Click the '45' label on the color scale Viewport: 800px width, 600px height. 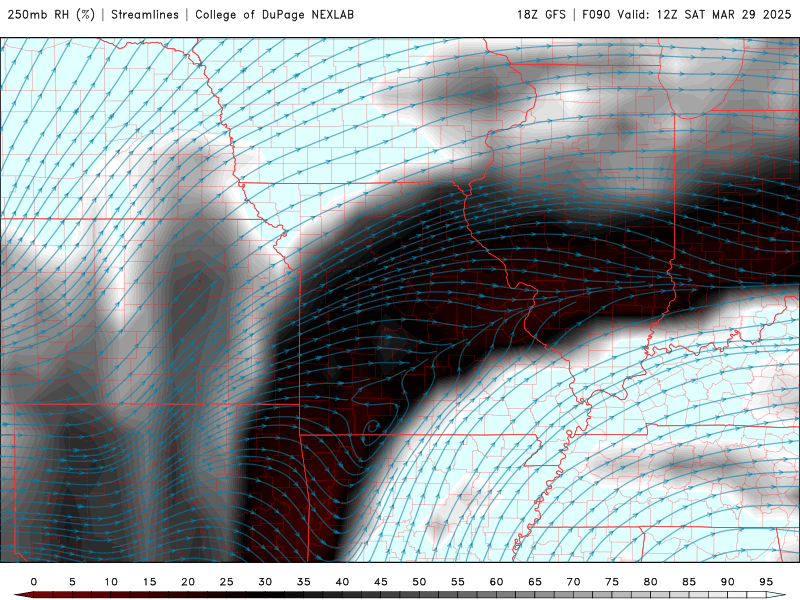[381, 582]
